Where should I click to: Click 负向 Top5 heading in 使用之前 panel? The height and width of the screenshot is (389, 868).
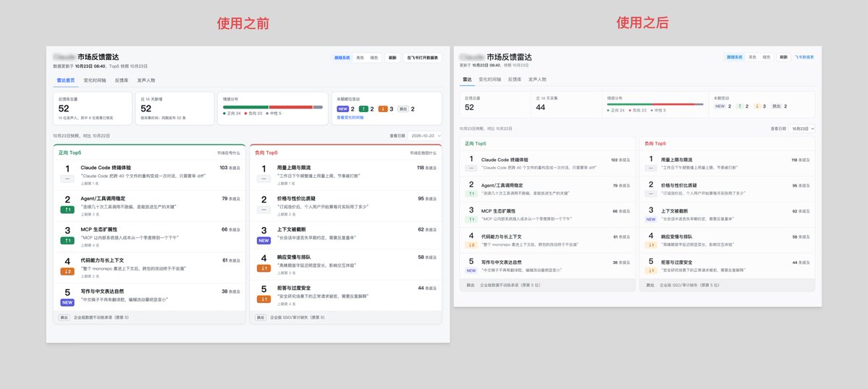(266, 153)
